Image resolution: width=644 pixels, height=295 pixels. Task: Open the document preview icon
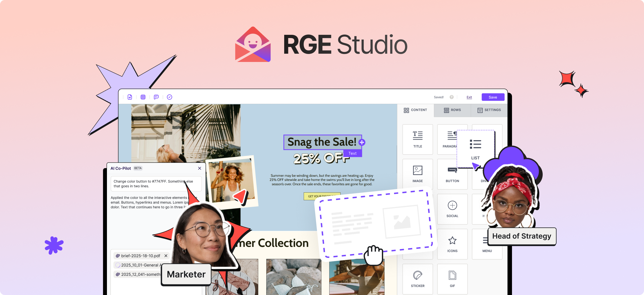coord(130,97)
